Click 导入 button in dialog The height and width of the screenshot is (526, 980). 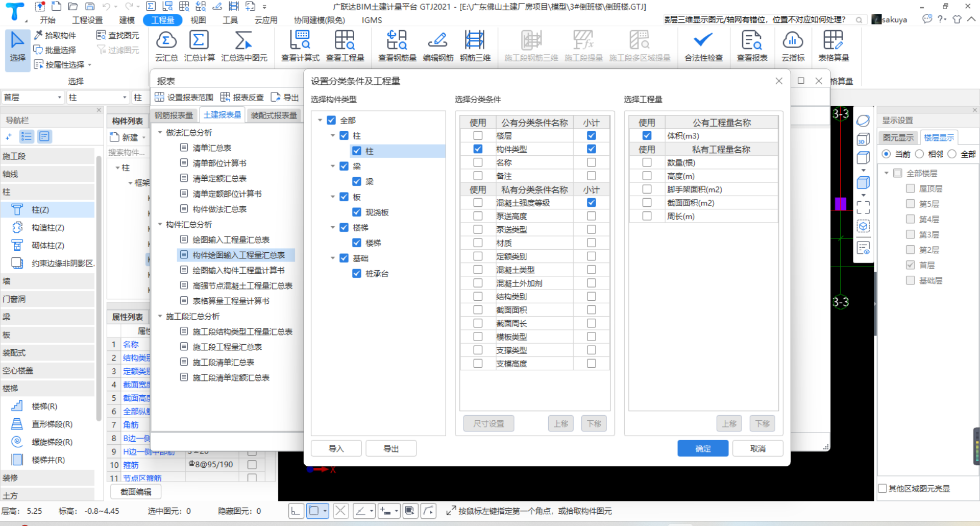coord(336,448)
